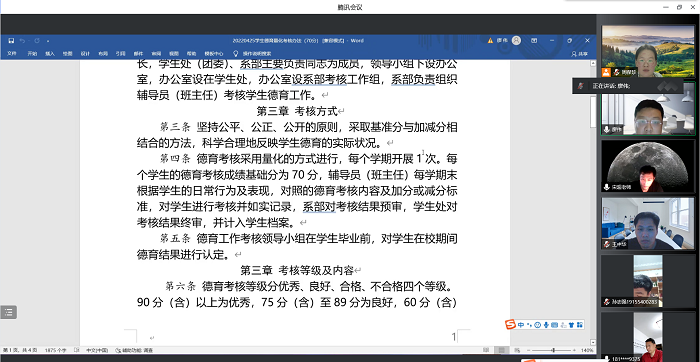Open Word's Ribbon Display Options icon
Image resolution: width=700 pixels, height=362 pixels.
tap(534, 41)
